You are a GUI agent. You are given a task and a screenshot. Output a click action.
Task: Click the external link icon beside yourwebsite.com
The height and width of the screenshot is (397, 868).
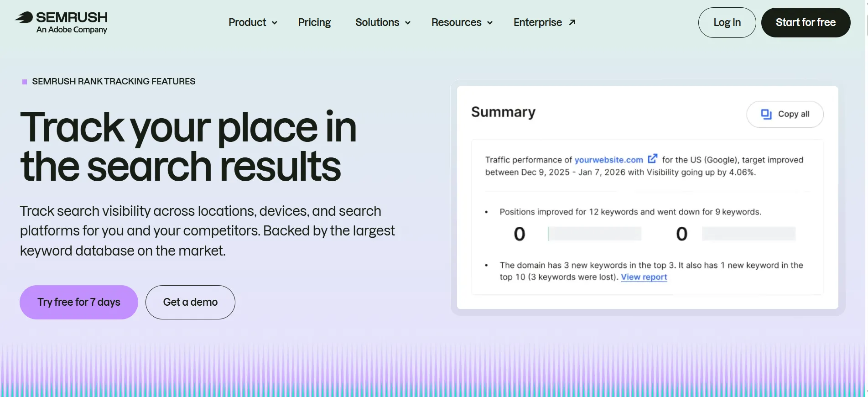653,159
